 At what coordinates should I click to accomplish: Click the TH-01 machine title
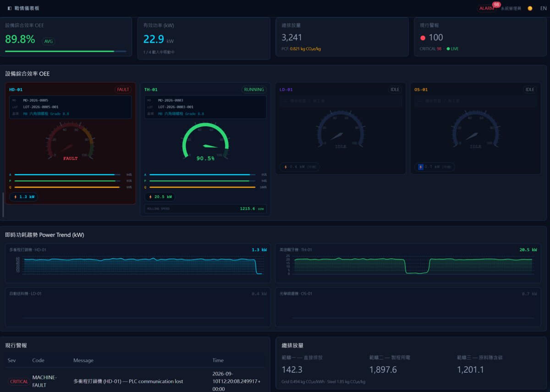(x=151, y=90)
